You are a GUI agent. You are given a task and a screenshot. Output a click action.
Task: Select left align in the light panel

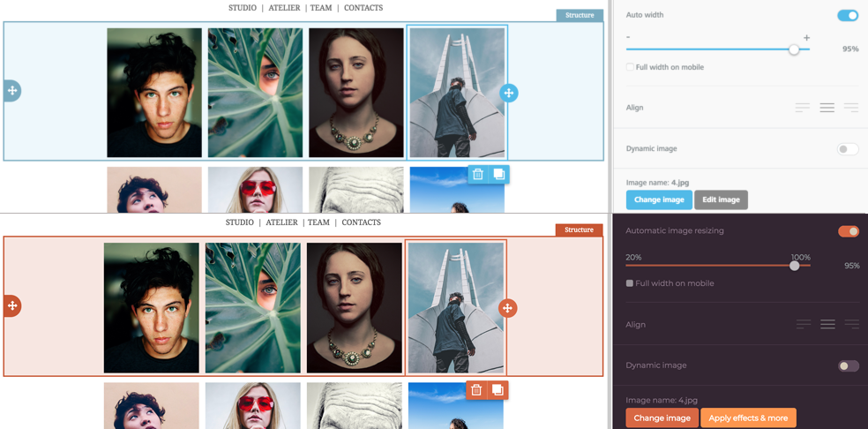coord(802,108)
